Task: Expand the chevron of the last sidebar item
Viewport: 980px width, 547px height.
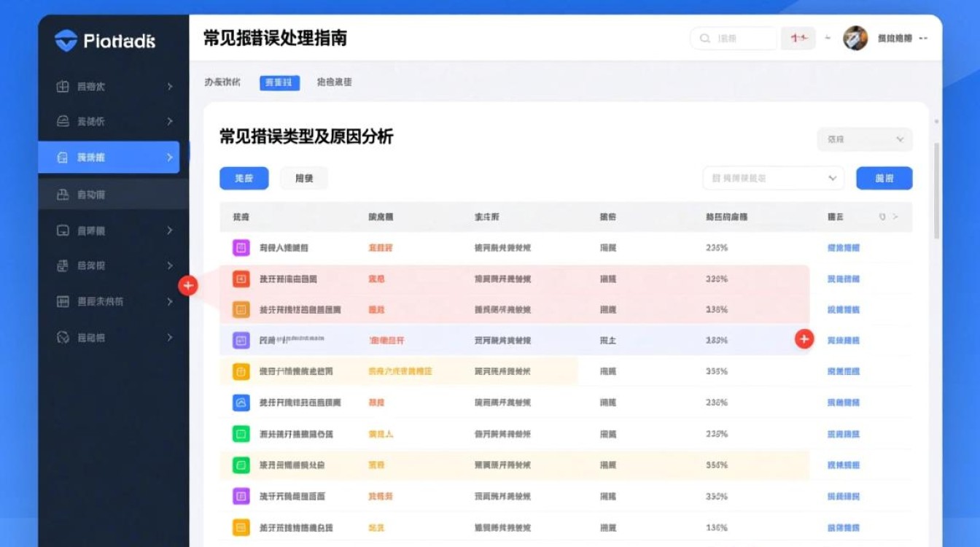Action: coord(170,338)
